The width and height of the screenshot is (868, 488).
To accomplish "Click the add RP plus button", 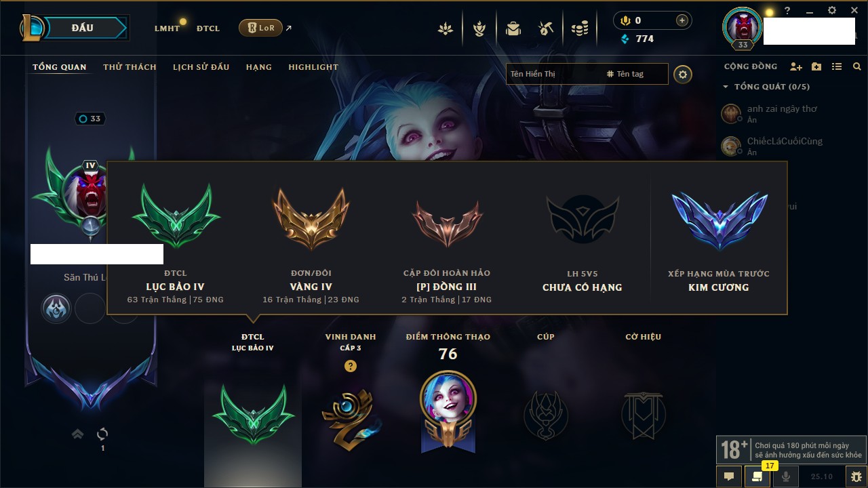I will coord(682,20).
